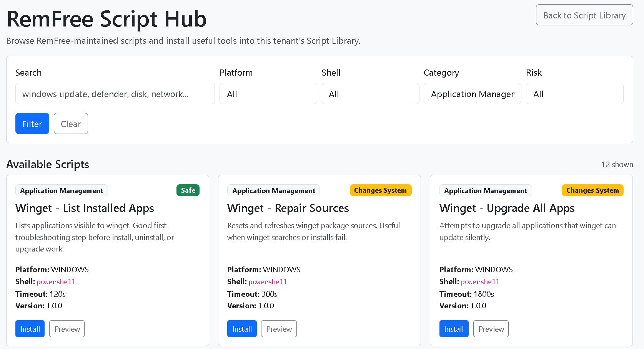The image size is (644, 349).
Task: Click the RemFree Script Hub heading
Action: coord(107,19)
